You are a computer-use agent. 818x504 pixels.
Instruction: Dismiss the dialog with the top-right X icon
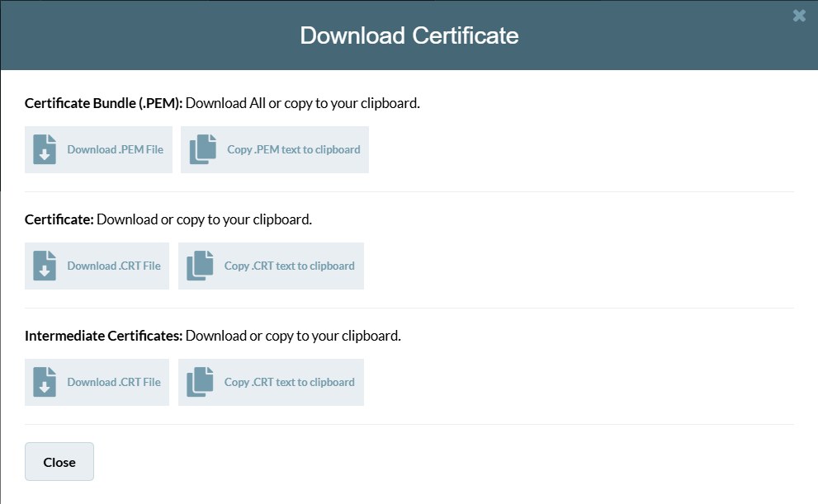click(798, 16)
